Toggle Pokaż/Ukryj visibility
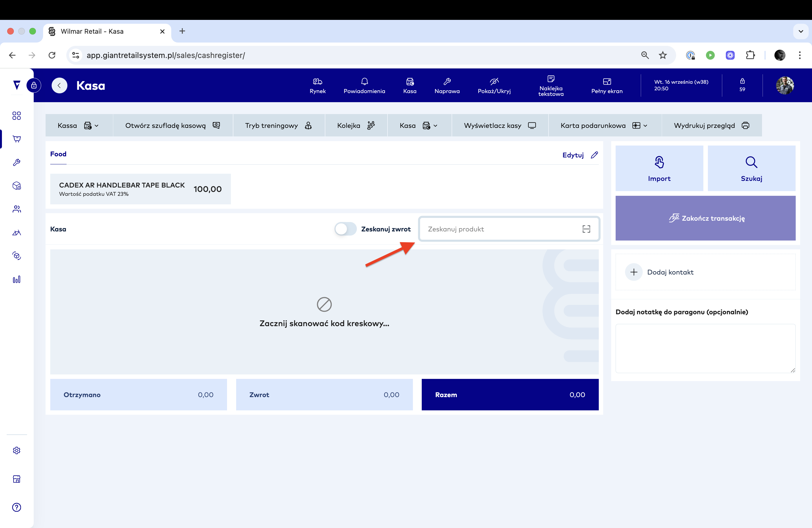This screenshot has height=528, width=812. click(x=494, y=85)
